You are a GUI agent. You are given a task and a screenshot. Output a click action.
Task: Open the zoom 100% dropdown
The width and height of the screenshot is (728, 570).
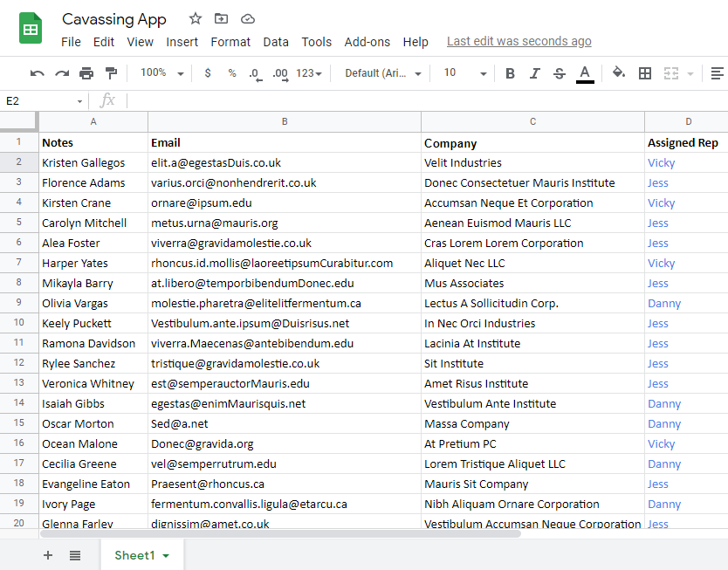point(162,72)
